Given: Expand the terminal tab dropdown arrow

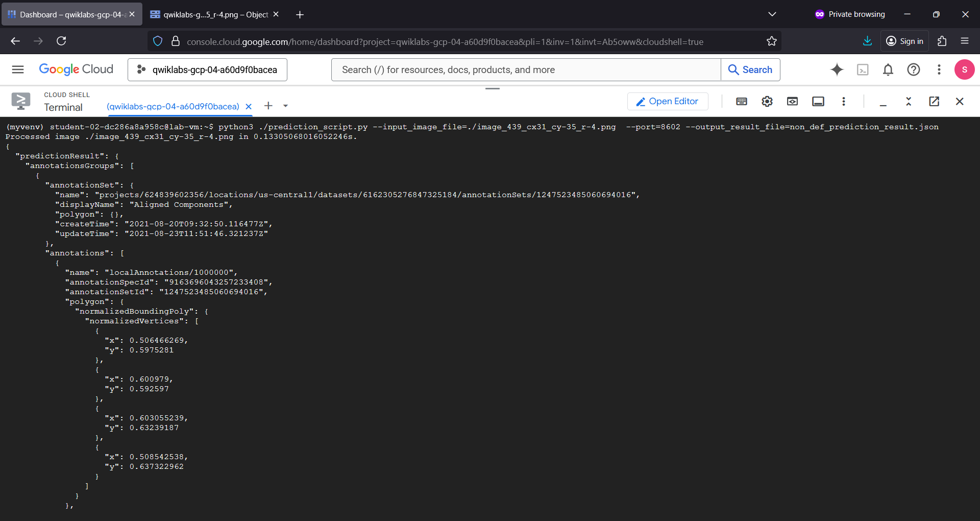Looking at the screenshot, I should click(x=285, y=106).
